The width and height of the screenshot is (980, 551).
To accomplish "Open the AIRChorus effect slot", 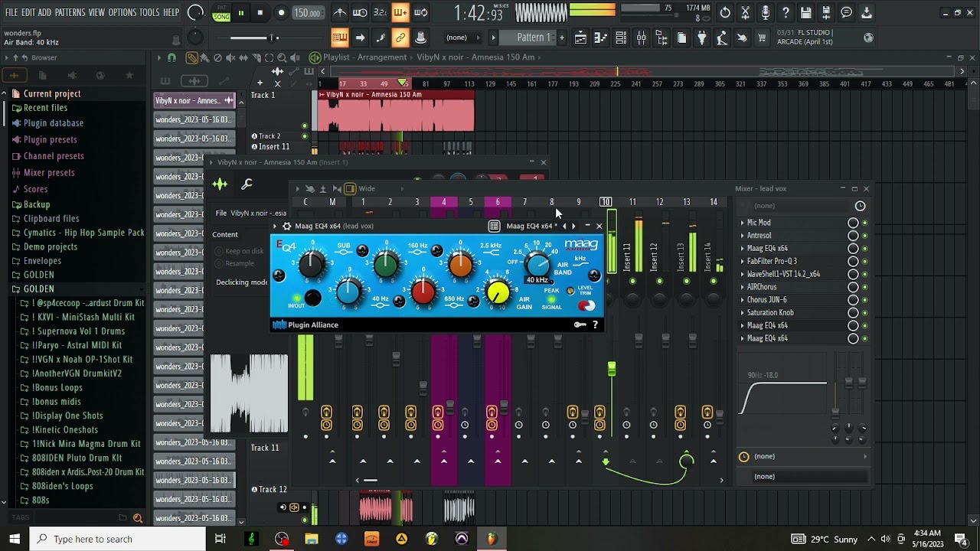I will click(x=762, y=287).
